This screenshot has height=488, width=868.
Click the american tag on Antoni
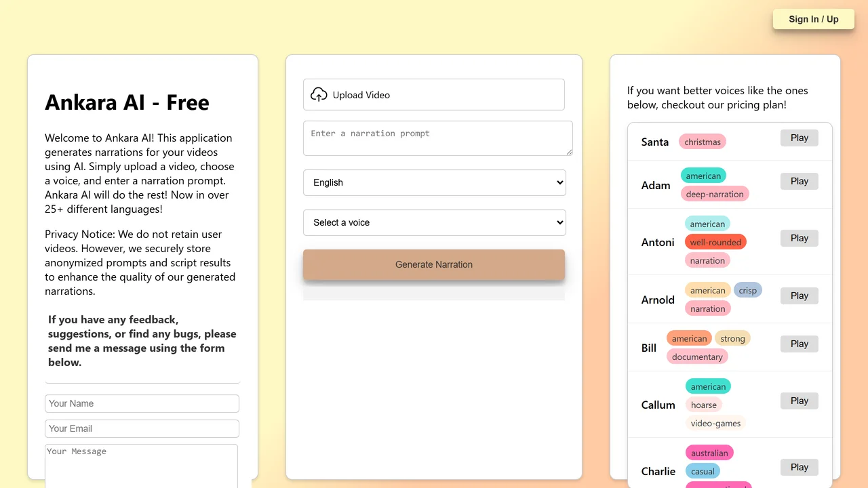(707, 224)
